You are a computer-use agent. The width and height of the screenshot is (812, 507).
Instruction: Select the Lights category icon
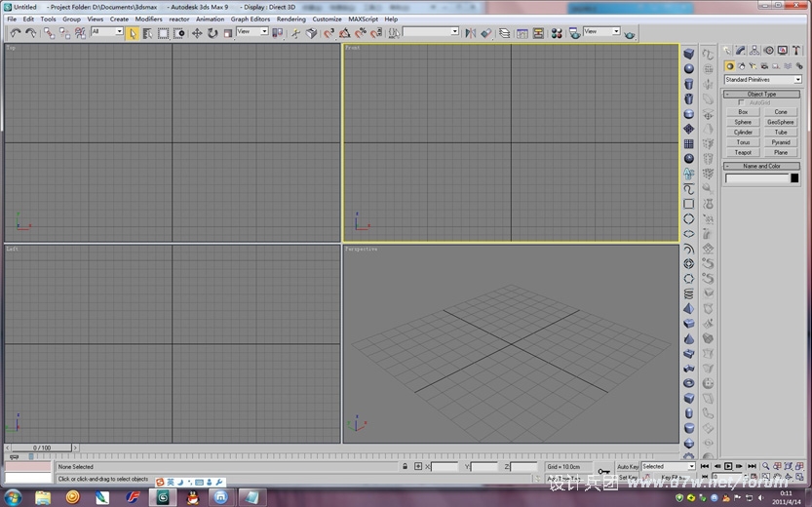point(753,66)
